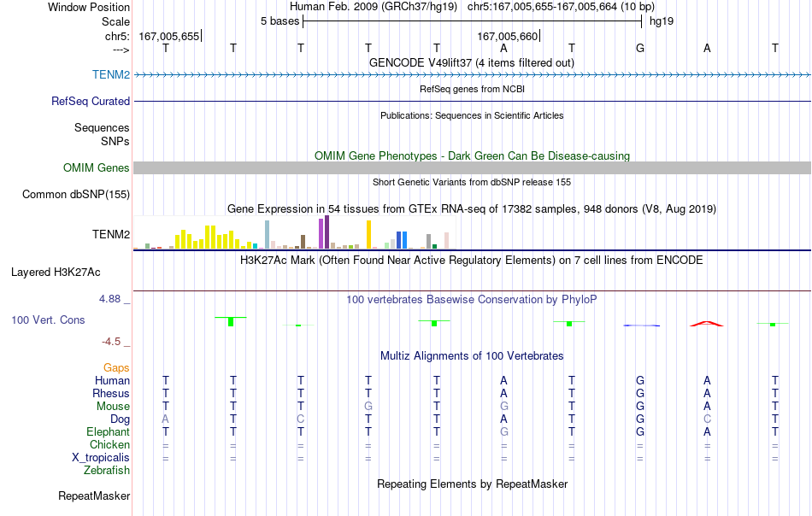Select the Mouse species row label

pos(113,407)
